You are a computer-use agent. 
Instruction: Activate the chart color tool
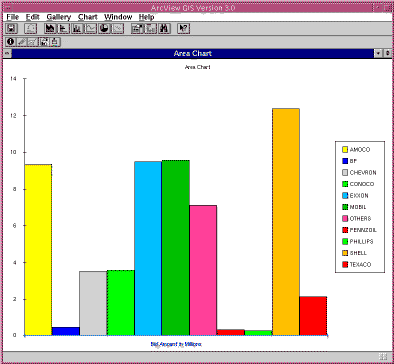pos(55,42)
